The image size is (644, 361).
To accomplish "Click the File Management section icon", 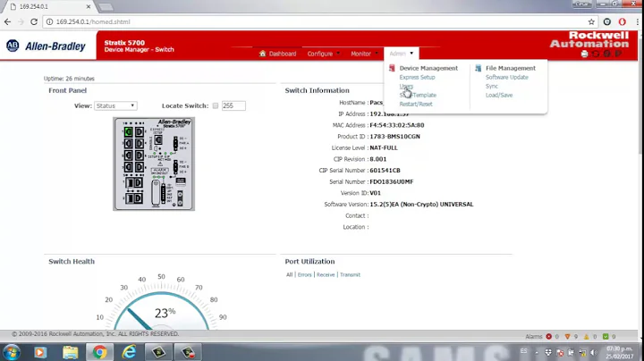I will [478, 68].
